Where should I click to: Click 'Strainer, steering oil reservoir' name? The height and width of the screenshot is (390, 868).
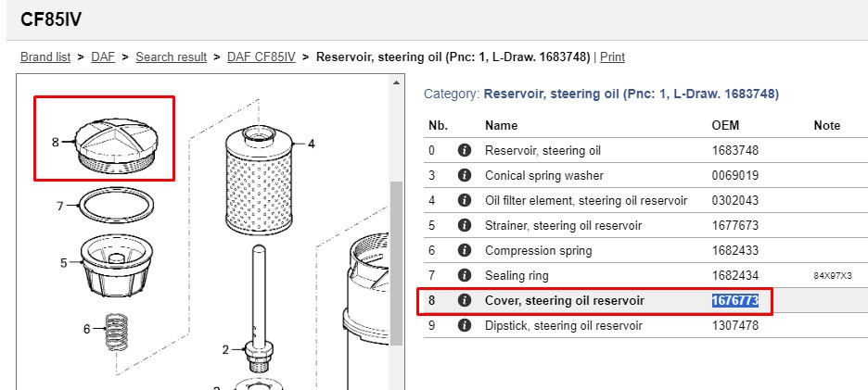click(564, 225)
